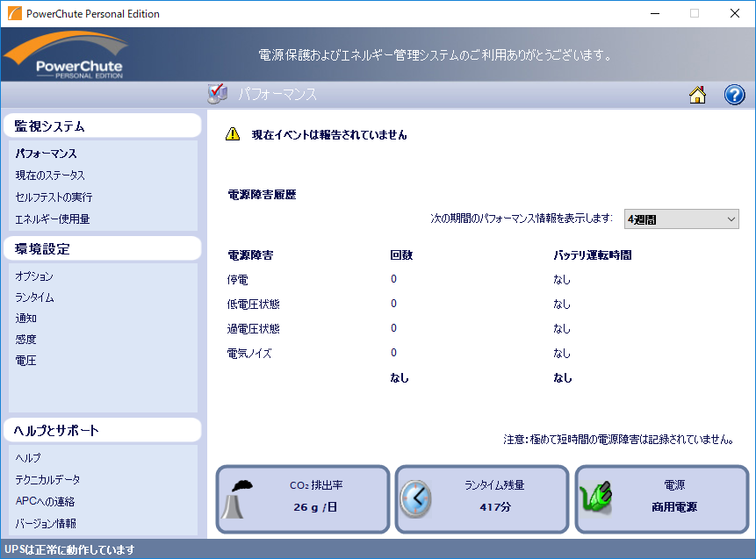Open セルフテストの実行 page
Viewport: 756px width, 559px height.
54,197
